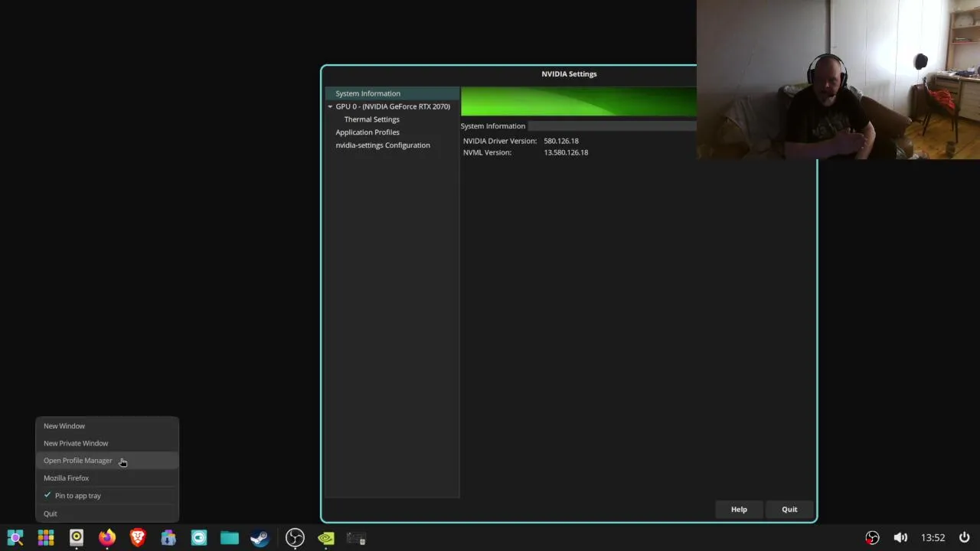Screen dimensions: 980x551
Task: Choose Quit in the Firefox context menu
Action: [107, 514]
